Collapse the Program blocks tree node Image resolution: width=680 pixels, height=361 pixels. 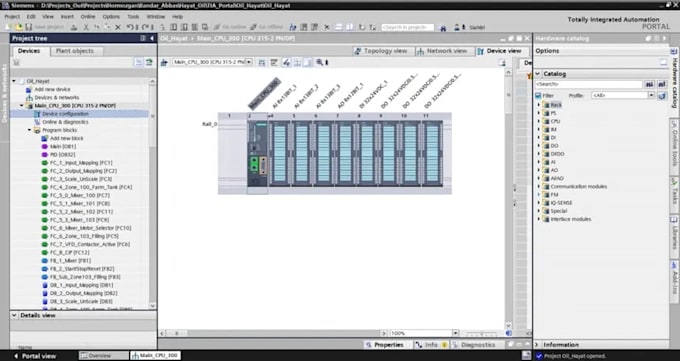coord(29,130)
